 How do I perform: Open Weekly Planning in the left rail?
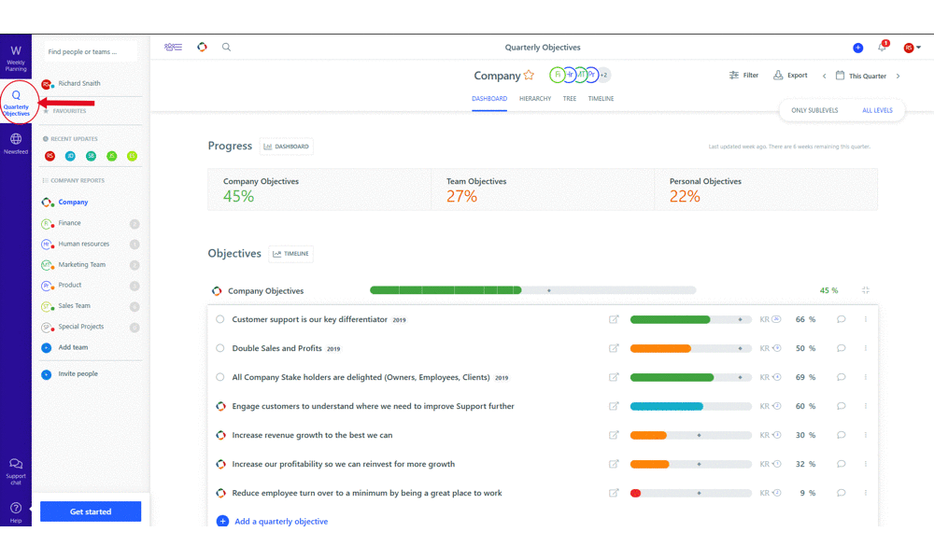(x=16, y=58)
